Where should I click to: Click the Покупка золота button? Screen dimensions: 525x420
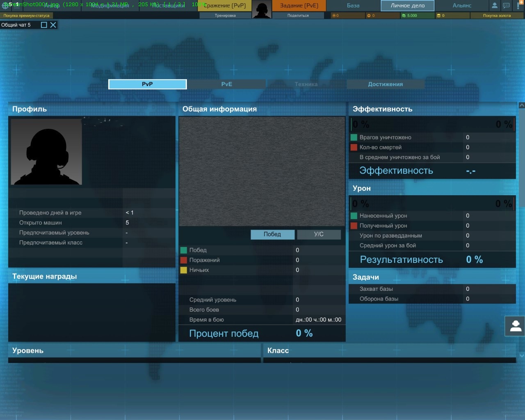497,16
